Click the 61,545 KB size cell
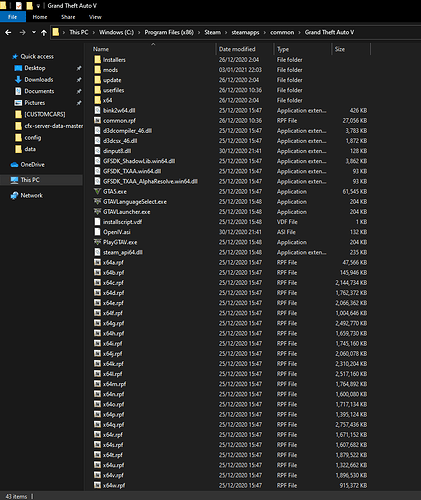Viewport: 421px width, 500px height. (355, 192)
